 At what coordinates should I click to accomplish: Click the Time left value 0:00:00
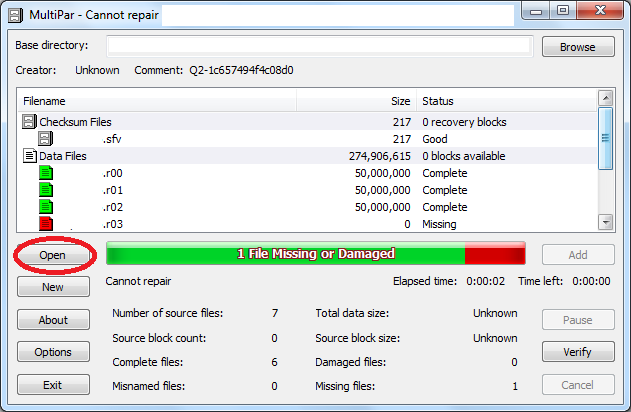pyautogui.click(x=591, y=281)
